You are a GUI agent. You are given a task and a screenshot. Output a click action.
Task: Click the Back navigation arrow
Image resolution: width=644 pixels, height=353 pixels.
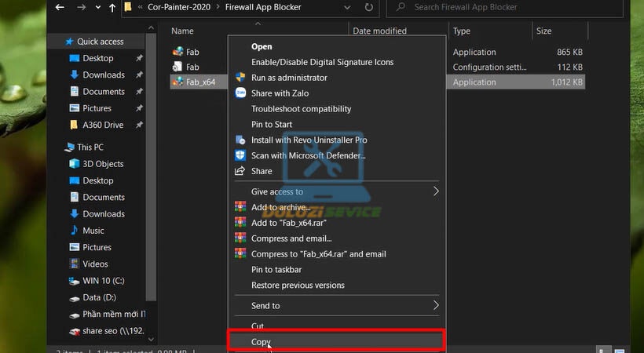pos(57,7)
